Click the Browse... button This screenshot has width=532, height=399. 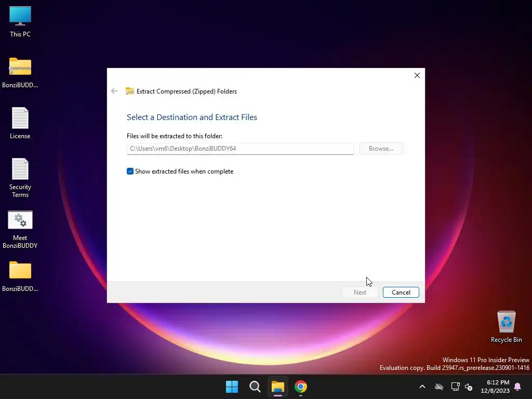click(x=381, y=149)
